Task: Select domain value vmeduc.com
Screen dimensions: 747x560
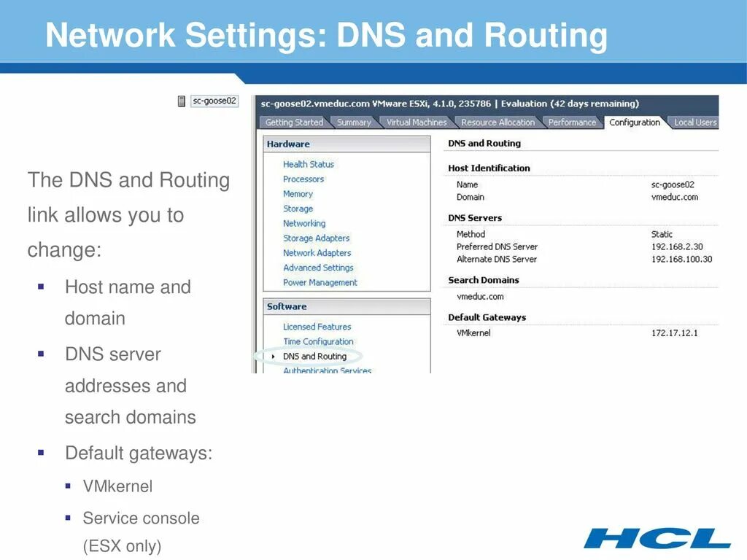Action: [x=675, y=197]
